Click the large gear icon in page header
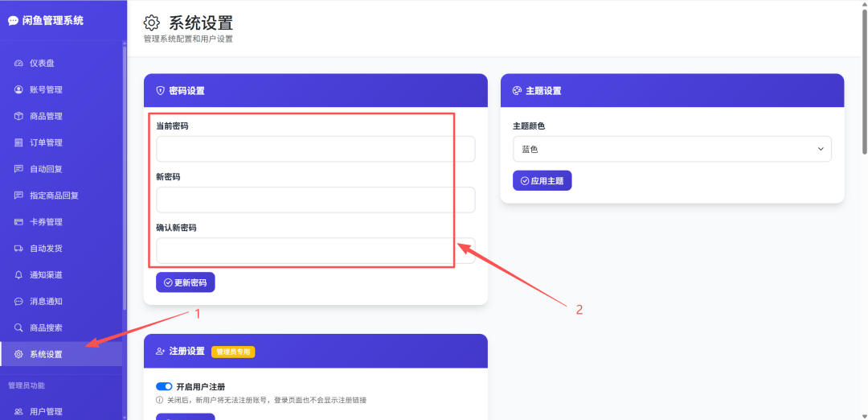The image size is (868, 420). coord(151,23)
